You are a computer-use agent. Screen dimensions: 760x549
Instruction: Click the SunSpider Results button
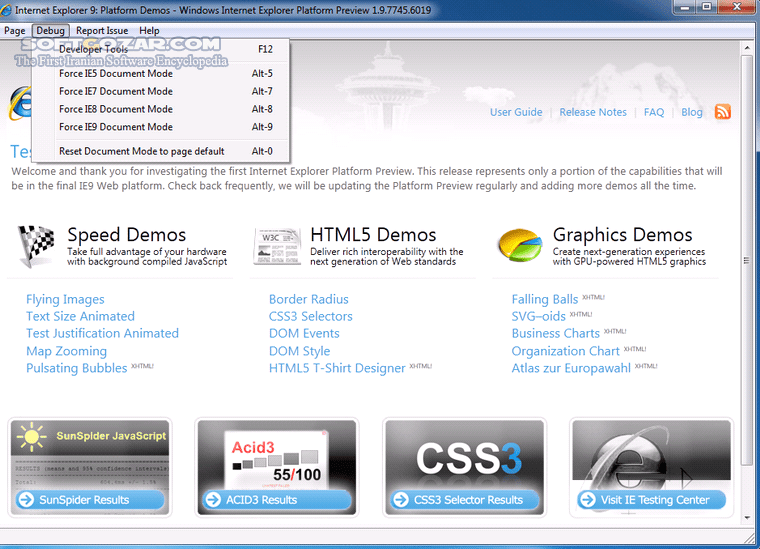(90, 500)
